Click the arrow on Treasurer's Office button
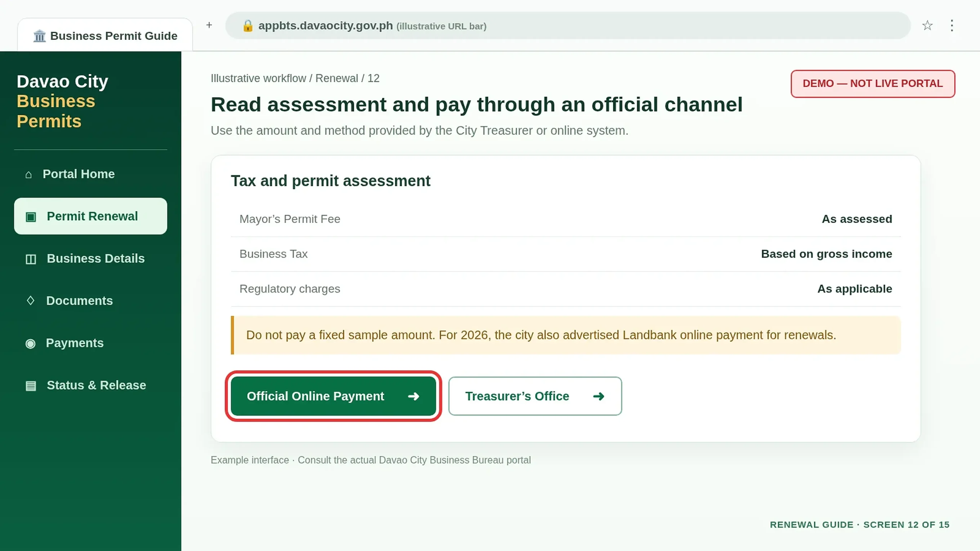The width and height of the screenshot is (980, 551). pos(599,396)
